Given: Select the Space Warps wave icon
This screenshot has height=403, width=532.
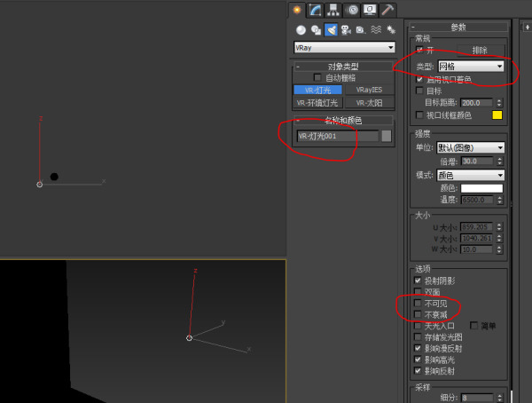Looking at the screenshot, I should (x=376, y=30).
